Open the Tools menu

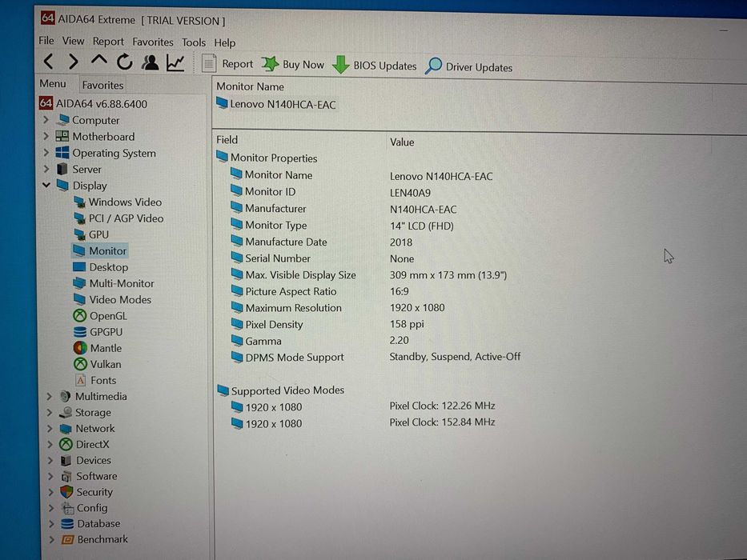pos(194,43)
